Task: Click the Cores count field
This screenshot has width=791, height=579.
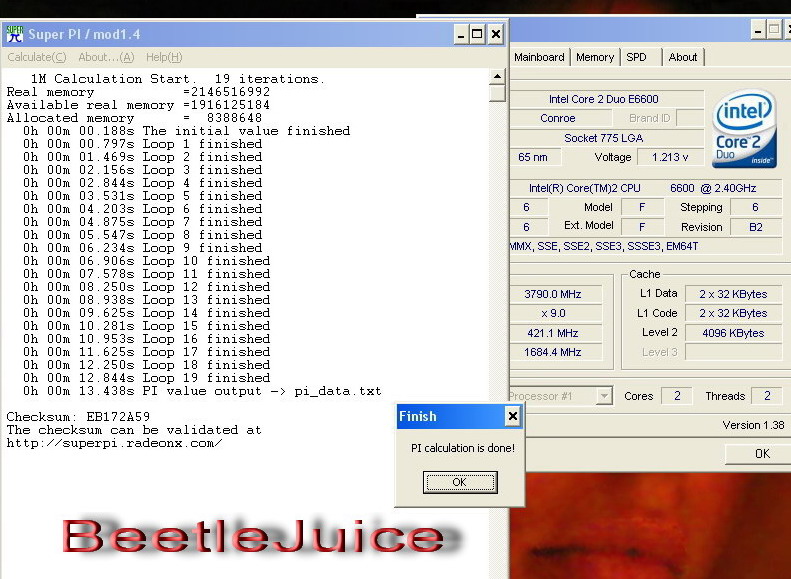Action: 677,396
